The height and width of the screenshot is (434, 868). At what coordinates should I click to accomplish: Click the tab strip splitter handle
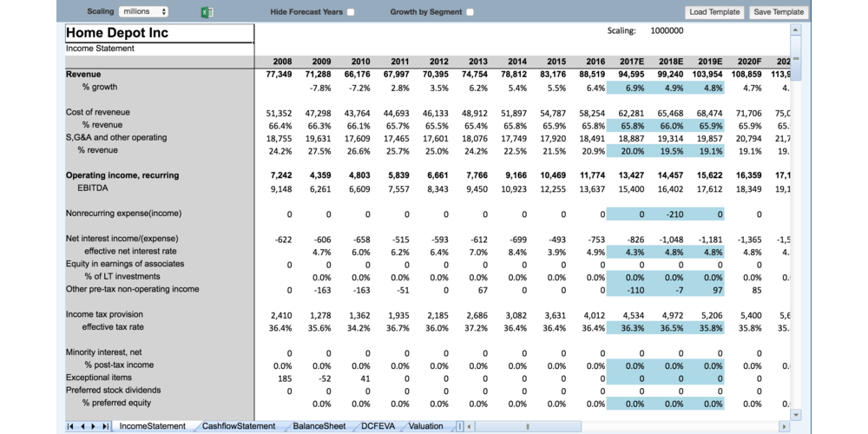coord(459,426)
